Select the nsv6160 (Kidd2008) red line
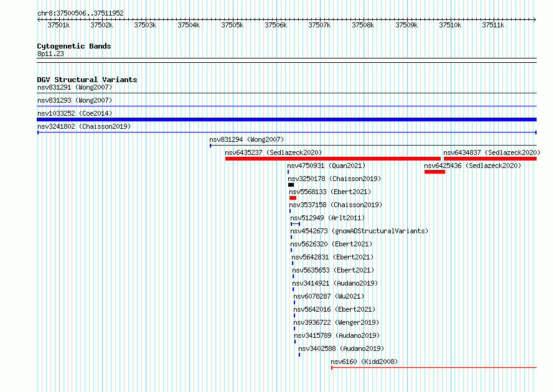This screenshot has width=554, height=392. coord(434,368)
